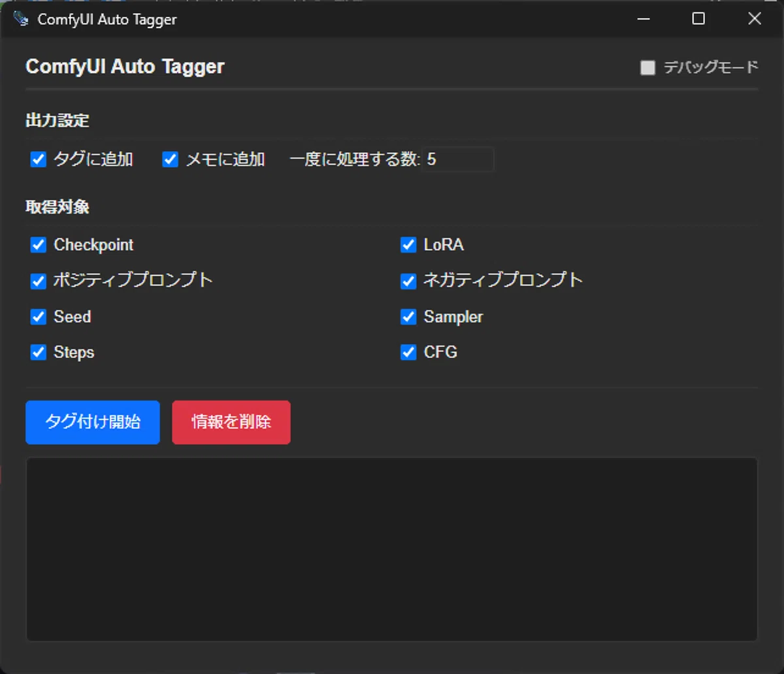
Task: Toggle the デバッグモード checkbox
Action: tap(647, 68)
